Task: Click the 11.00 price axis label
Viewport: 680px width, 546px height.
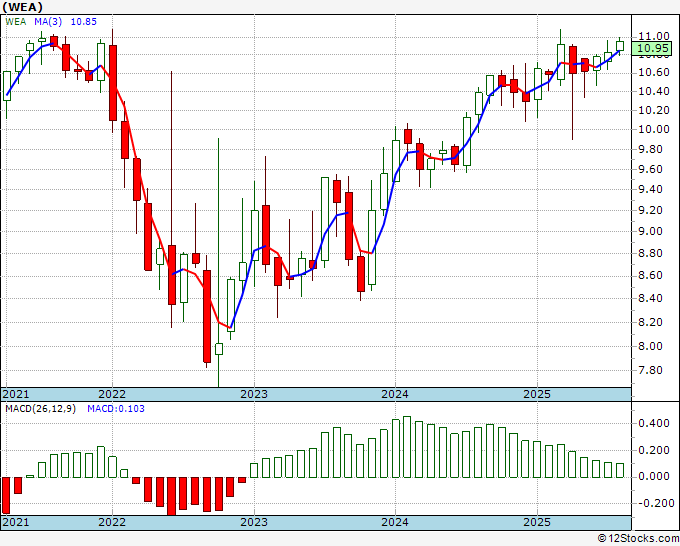Action: point(654,36)
